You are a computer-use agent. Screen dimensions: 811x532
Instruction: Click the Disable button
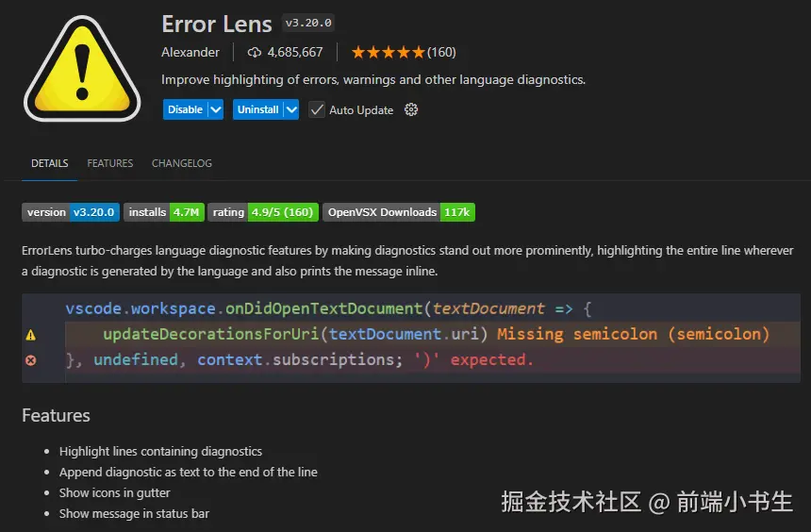coord(185,109)
